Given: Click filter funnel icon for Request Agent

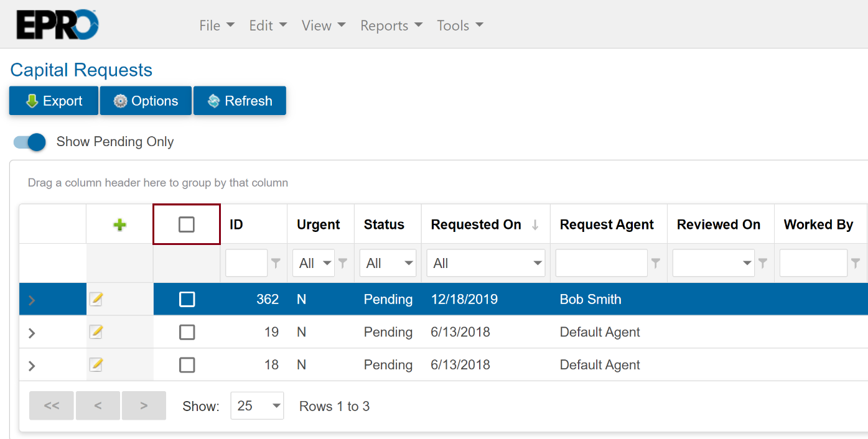Looking at the screenshot, I should tap(655, 264).
